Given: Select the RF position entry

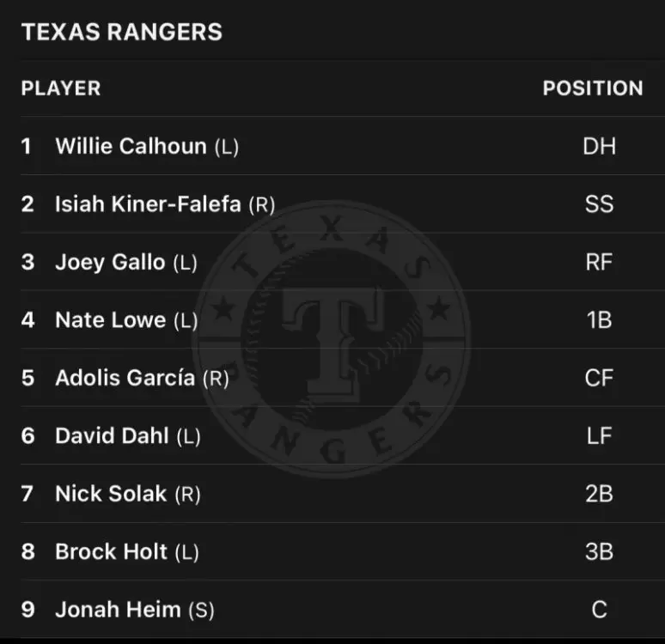Looking at the screenshot, I should 599,262.
